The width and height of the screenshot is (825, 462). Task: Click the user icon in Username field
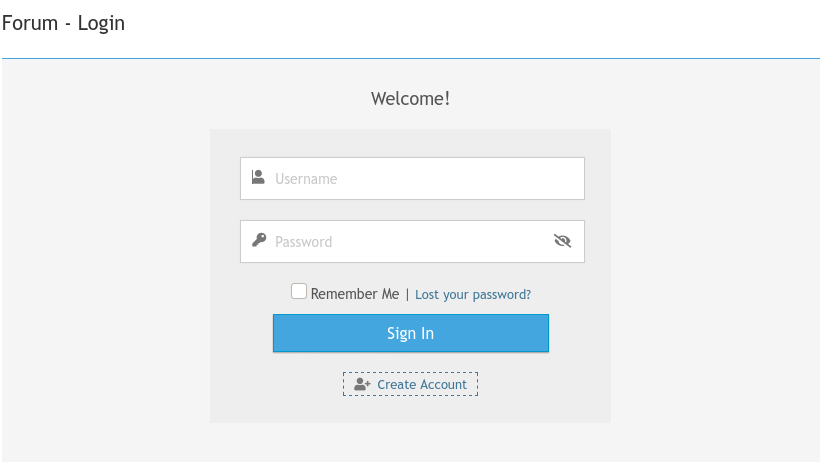258,178
